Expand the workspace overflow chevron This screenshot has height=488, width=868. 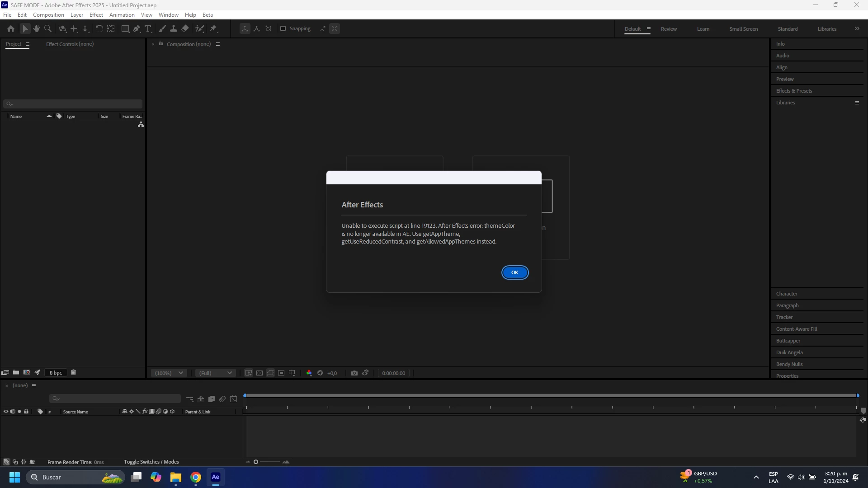point(857,28)
